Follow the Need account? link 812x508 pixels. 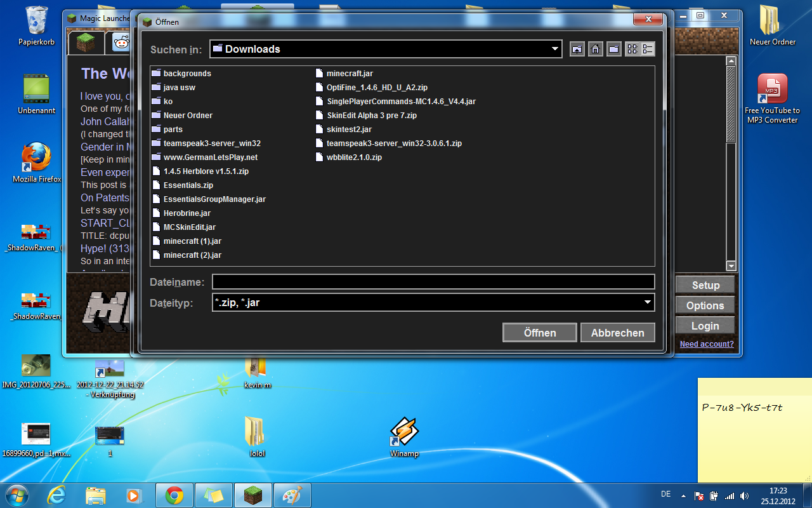[x=706, y=344]
